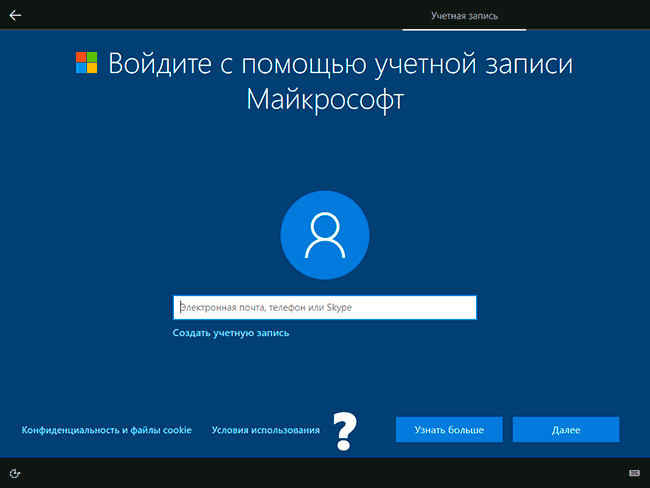Click the back arrow icon

coord(15,15)
